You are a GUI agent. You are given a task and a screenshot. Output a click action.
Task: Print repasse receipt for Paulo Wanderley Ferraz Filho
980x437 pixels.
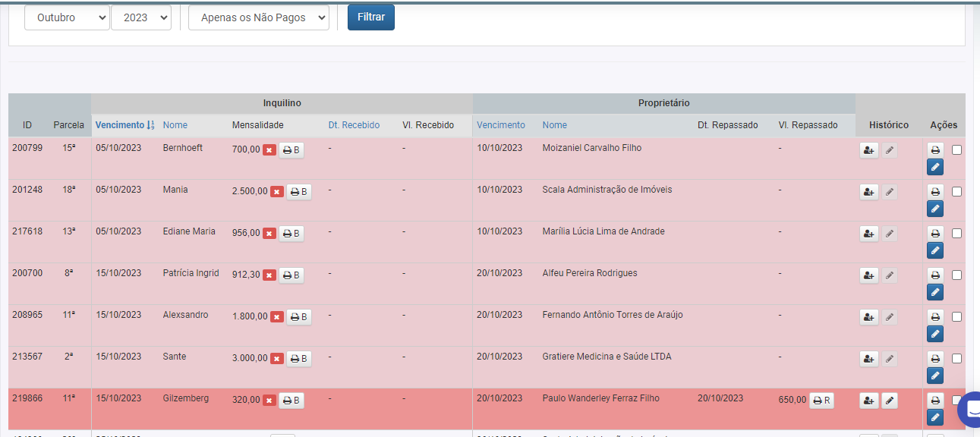[821, 401]
